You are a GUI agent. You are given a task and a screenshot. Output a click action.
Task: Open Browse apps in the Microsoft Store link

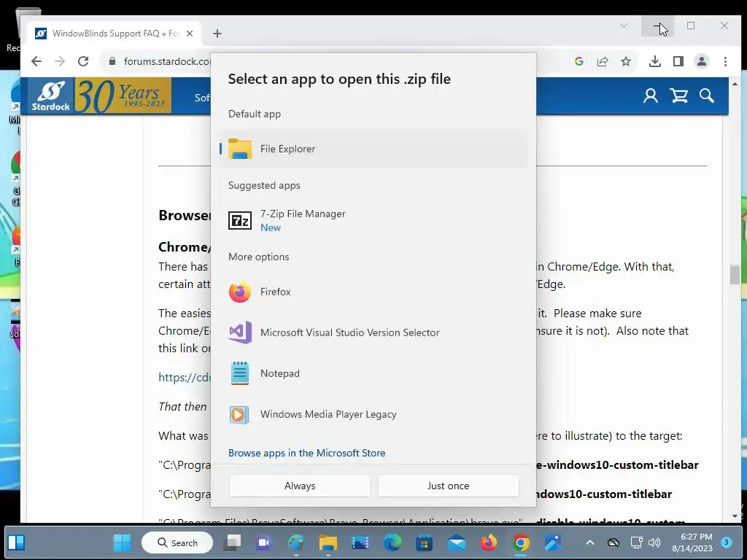pyautogui.click(x=306, y=453)
